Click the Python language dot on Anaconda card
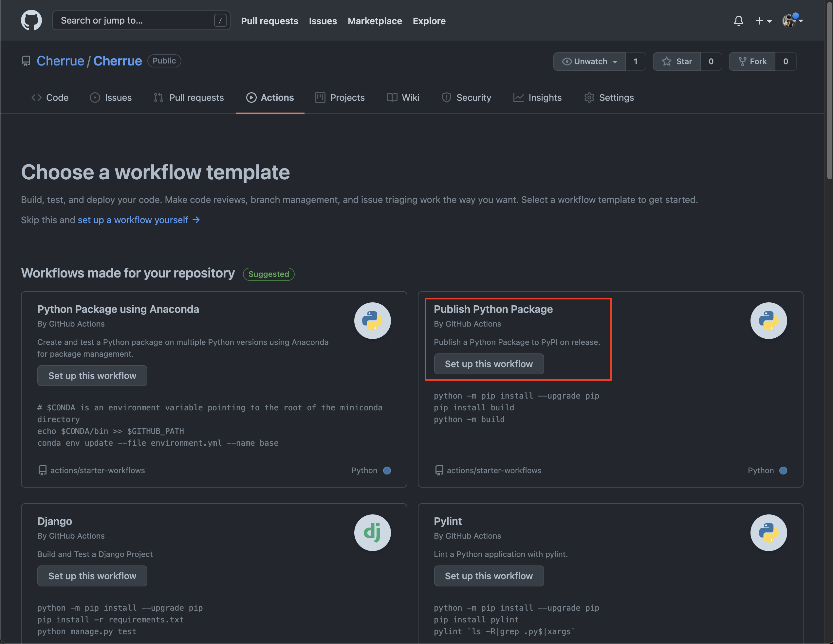 click(x=387, y=470)
